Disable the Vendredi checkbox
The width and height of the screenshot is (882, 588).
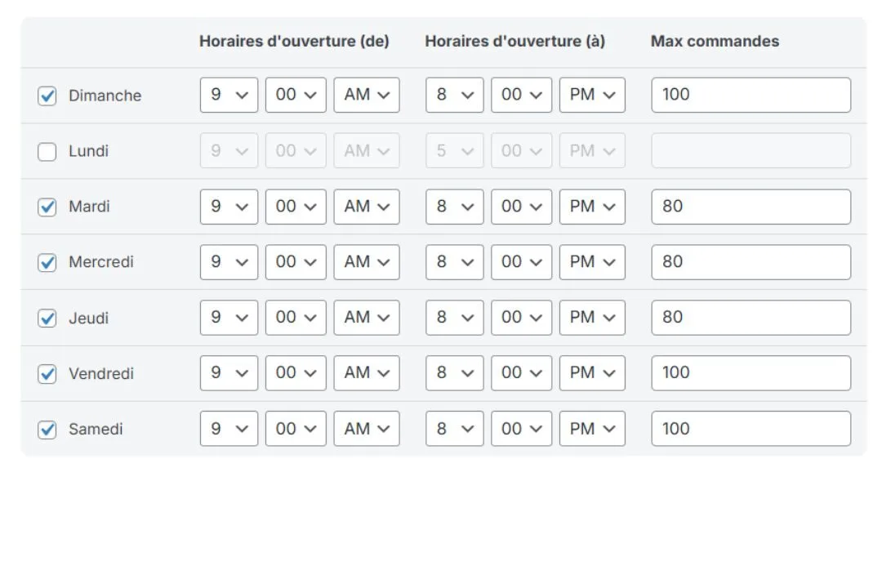(x=47, y=373)
